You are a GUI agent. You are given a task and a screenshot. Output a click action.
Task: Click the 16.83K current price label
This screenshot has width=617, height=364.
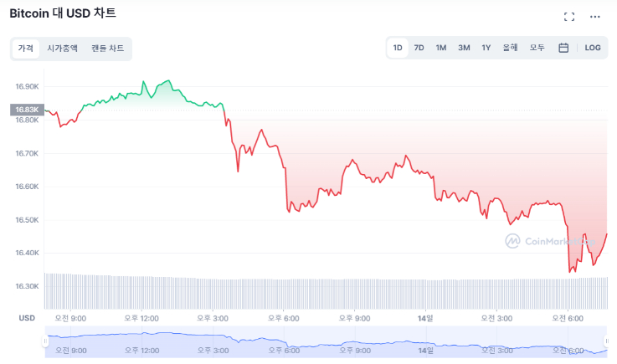click(26, 110)
